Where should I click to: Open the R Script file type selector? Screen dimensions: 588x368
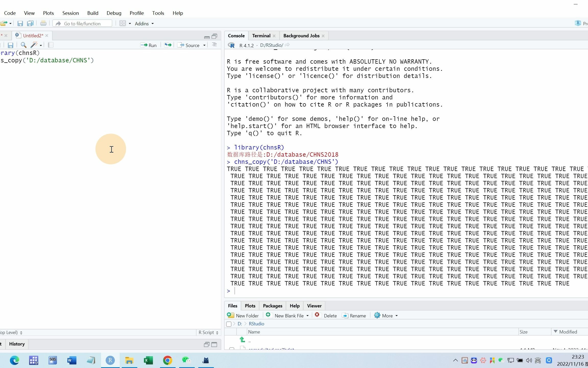tap(208, 332)
